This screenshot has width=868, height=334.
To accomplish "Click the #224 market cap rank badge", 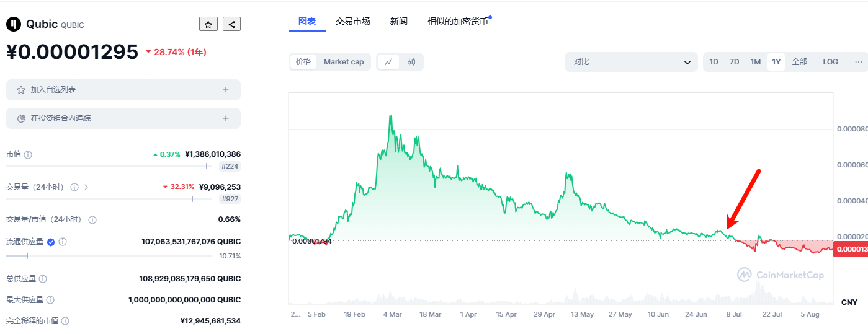I will [230, 166].
